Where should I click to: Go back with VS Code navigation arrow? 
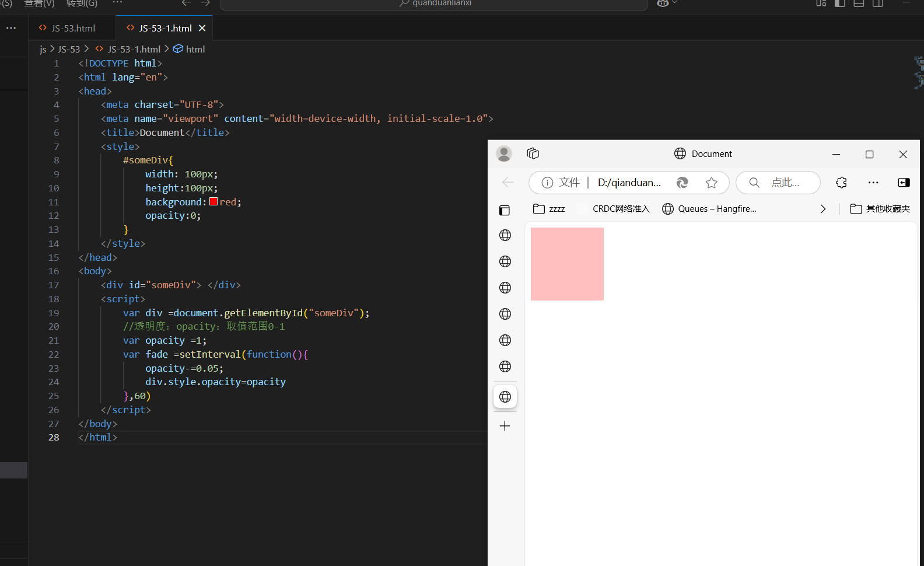[x=186, y=3]
